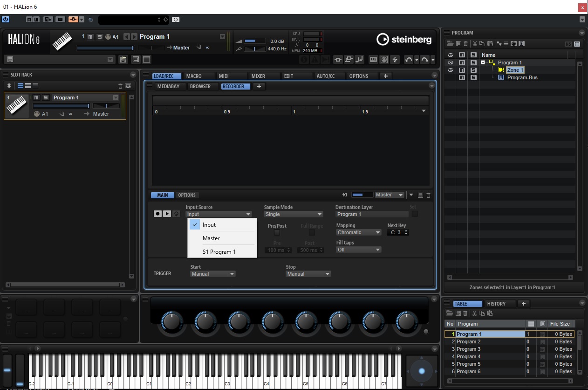Screen dimensions: 588x390
Task: Click the recorder OPTIONS button
Action: point(187,195)
